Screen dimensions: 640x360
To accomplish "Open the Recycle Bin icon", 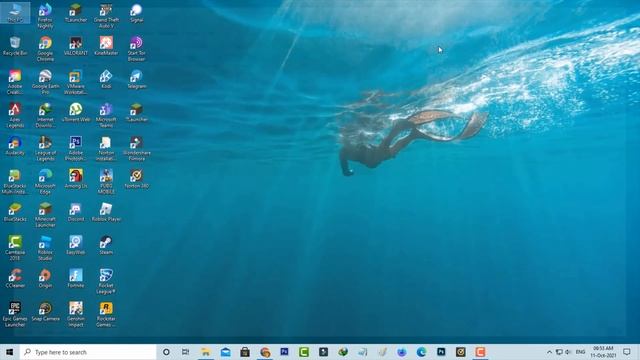I will (15, 46).
